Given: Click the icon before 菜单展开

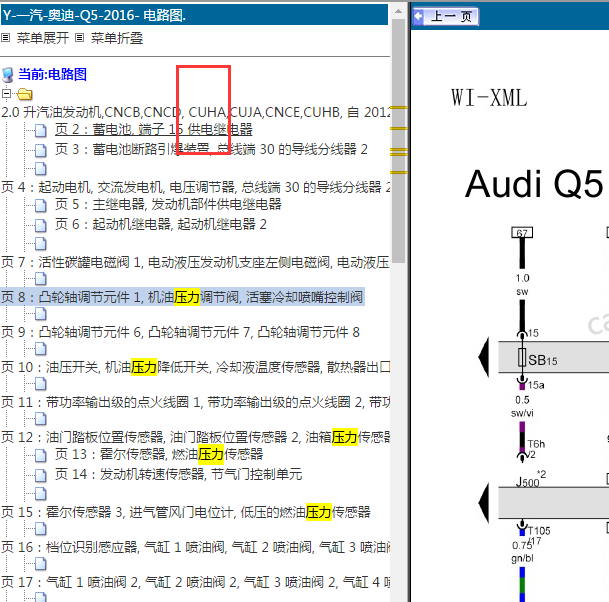Looking at the screenshot, I should pos(5,38).
